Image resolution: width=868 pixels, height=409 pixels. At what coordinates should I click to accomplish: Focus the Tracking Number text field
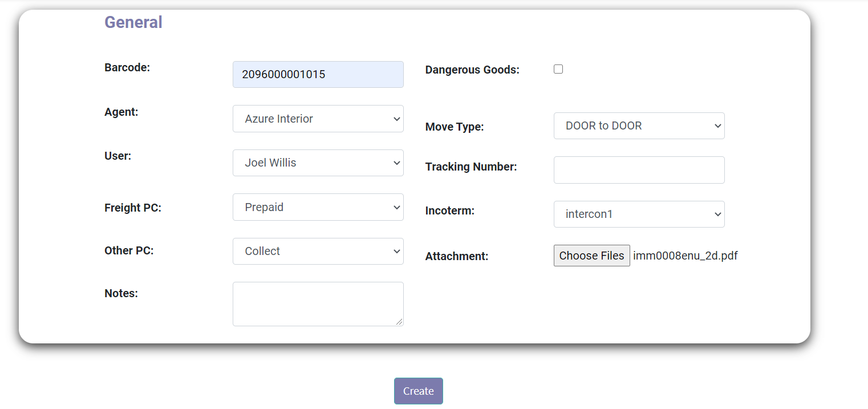pyautogui.click(x=639, y=170)
